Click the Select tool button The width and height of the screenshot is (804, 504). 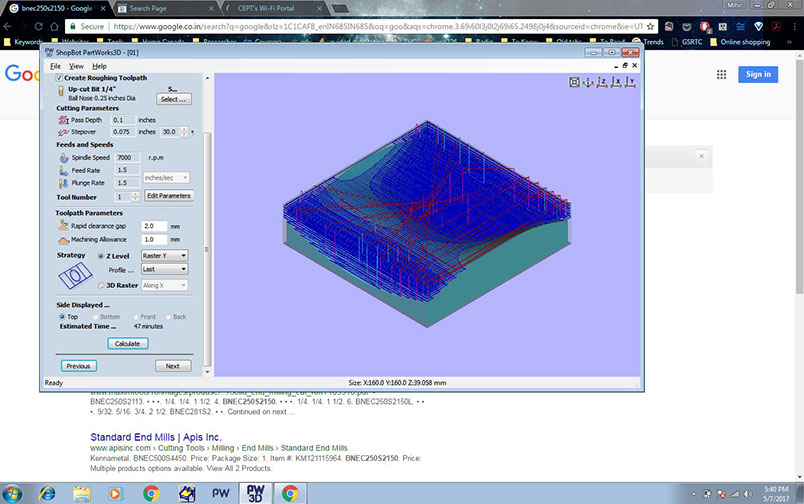pyautogui.click(x=174, y=99)
